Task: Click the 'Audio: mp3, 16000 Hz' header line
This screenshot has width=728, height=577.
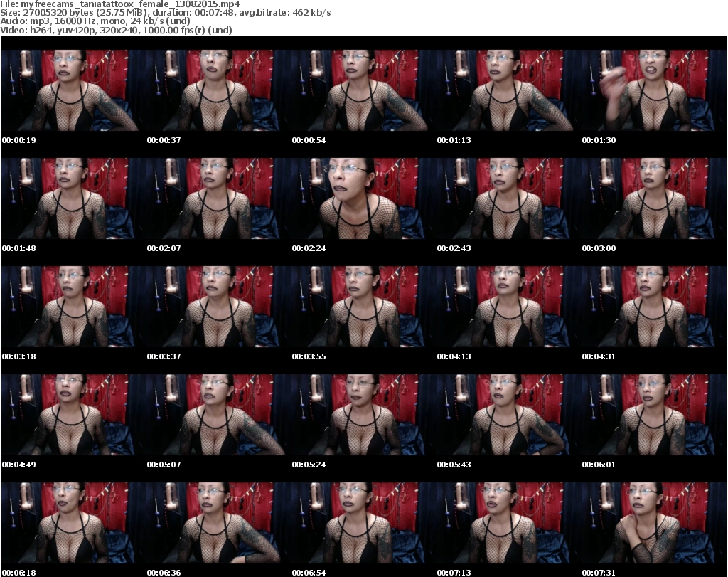Action: click(95, 21)
